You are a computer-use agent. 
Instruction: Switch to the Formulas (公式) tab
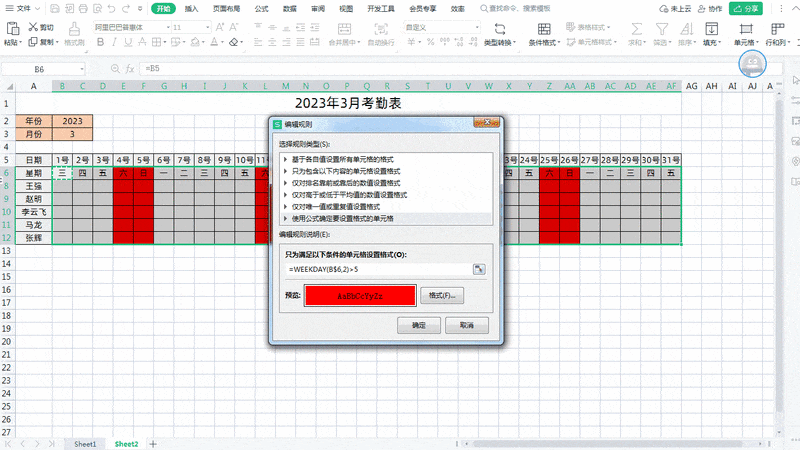click(262, 9)
